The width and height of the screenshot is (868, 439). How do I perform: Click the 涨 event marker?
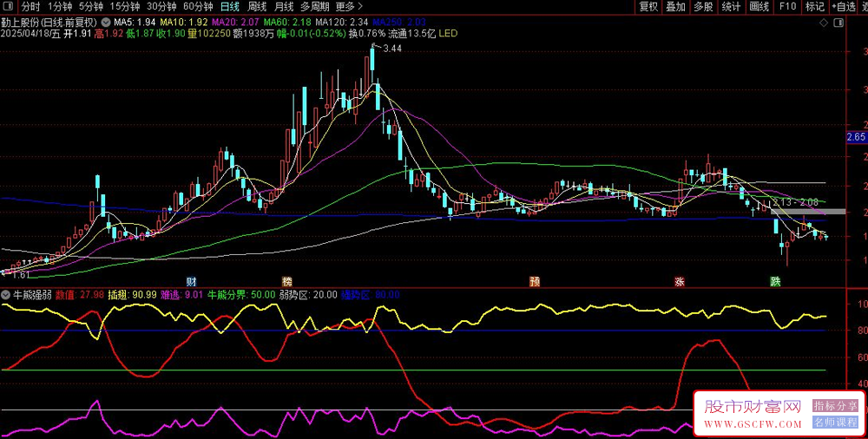pos(680,282)
